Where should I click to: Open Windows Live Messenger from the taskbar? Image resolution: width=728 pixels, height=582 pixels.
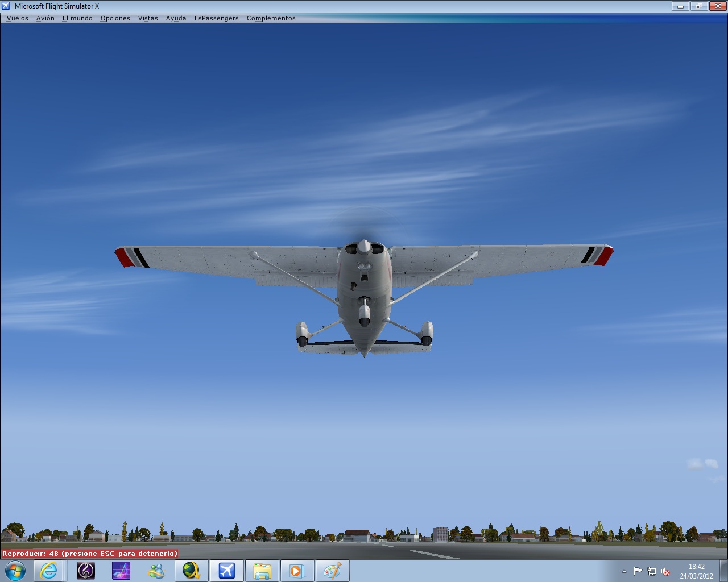[x=156, y=571]
